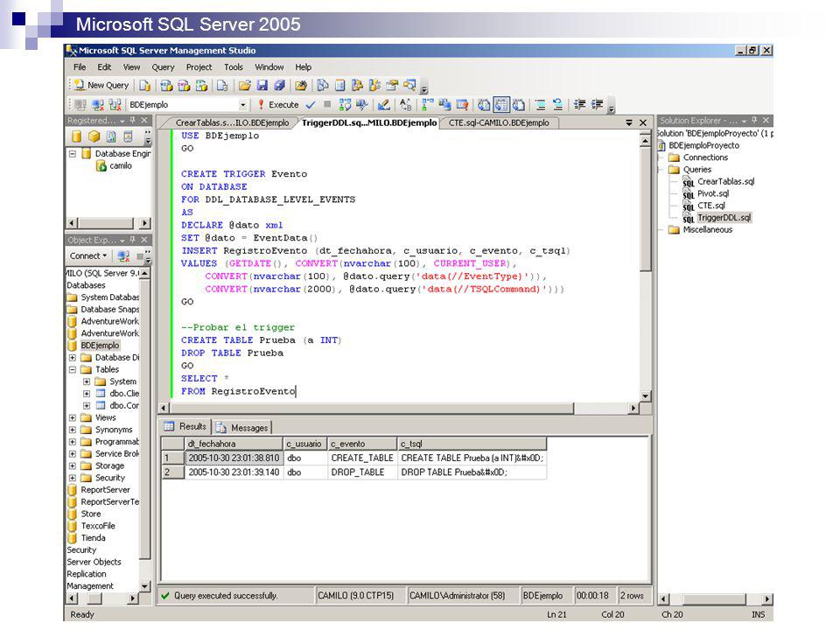840x630 pixels.
Task: Click the Comment Out Selected Lines icon
Action: tap(541, 104)
